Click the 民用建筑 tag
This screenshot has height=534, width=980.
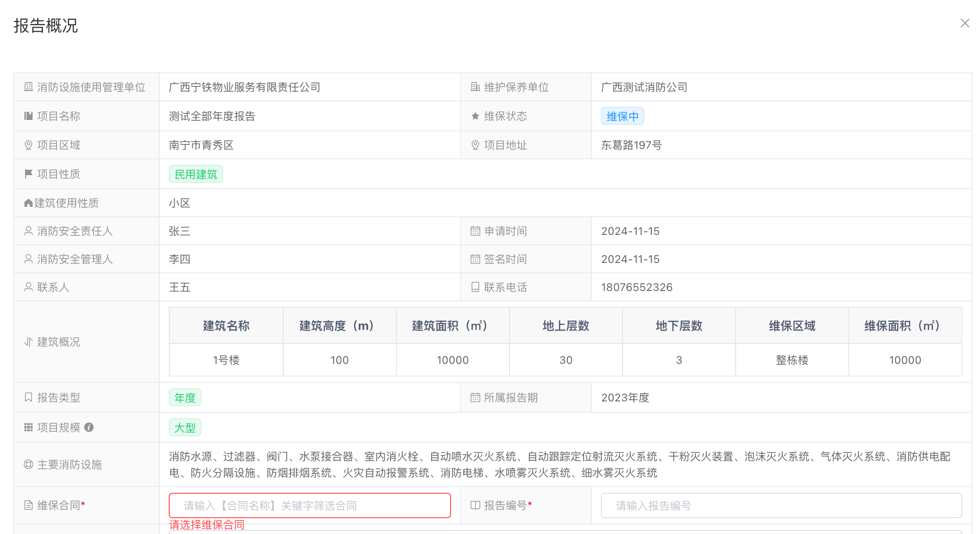click(196, 174)
